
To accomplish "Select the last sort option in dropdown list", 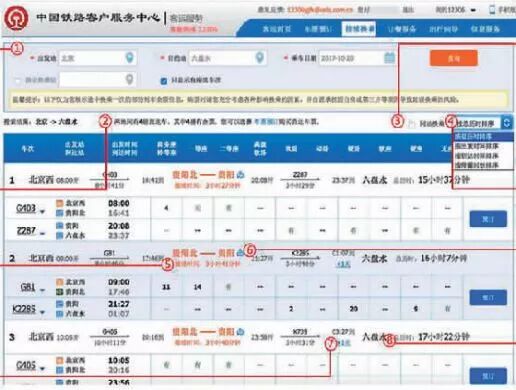I will point(483,165).
